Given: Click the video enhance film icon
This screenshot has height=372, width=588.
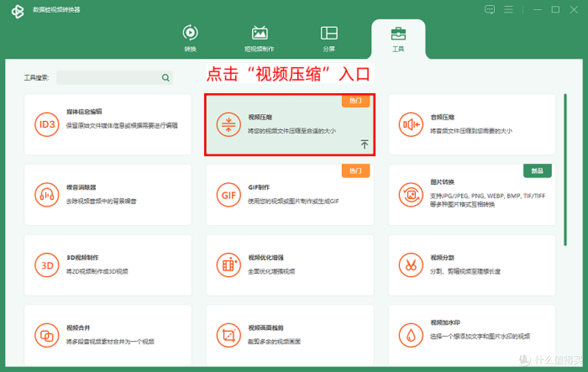Looking at the screenshot, I should point(228,265).
